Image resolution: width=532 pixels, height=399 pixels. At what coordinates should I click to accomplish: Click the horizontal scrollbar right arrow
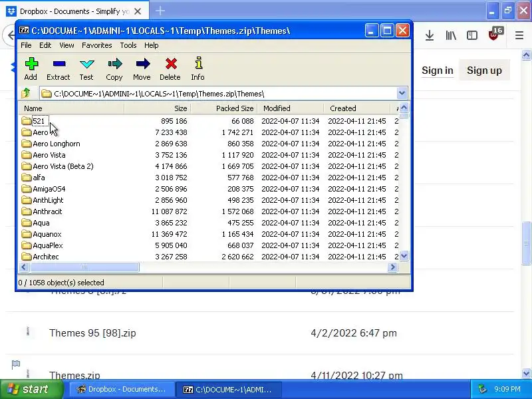tap(392, 267)
